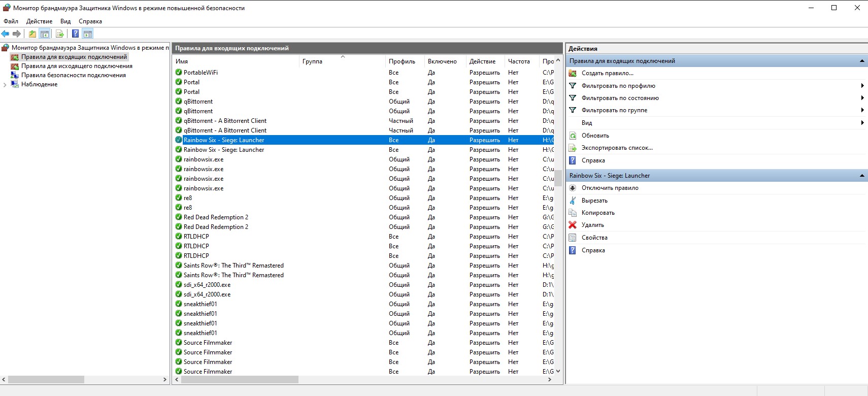
Task: Click the console tree scroll-left arrow
Action: [4, 380]
